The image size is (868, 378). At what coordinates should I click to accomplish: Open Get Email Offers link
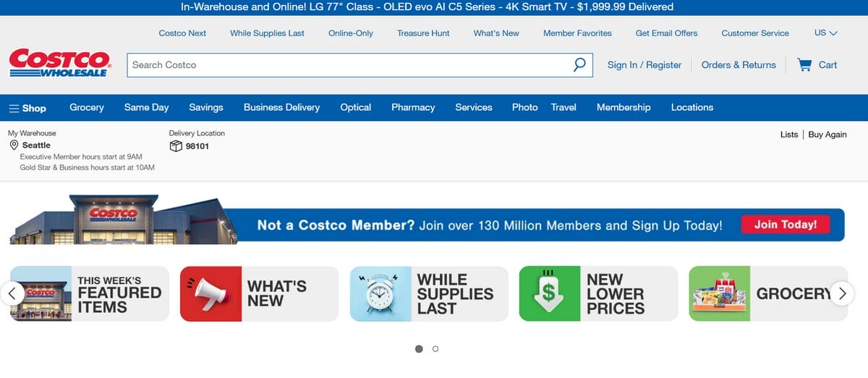click(667, 33)
